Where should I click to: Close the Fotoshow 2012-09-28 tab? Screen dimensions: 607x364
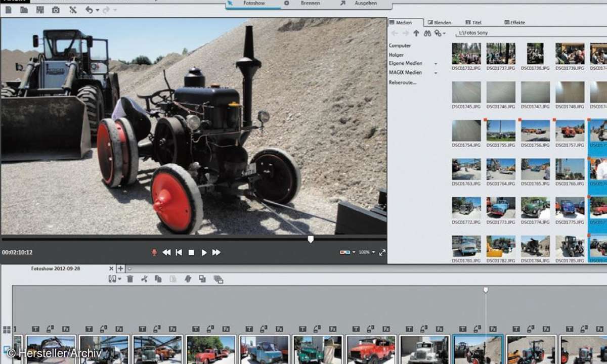(x=111, y=268)
